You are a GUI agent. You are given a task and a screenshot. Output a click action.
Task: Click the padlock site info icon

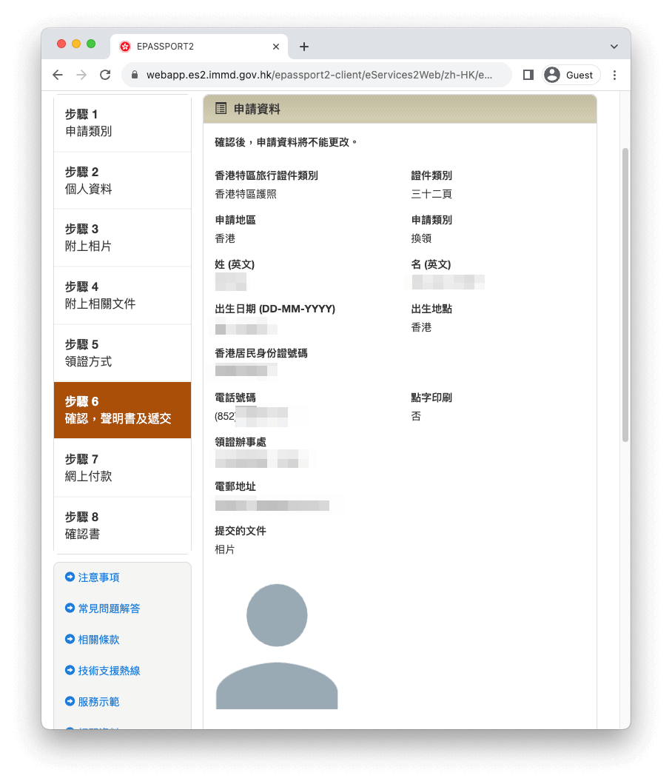pos(134,75)
